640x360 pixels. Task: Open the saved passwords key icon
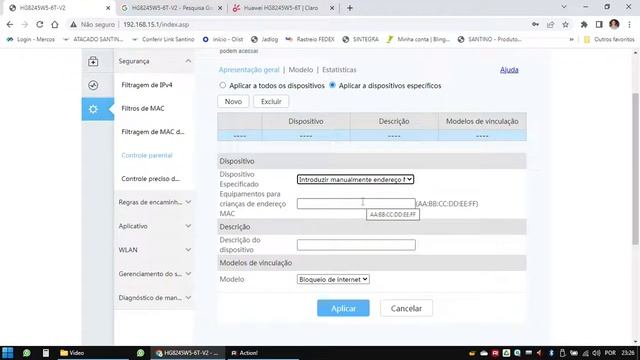pos(535,24)
